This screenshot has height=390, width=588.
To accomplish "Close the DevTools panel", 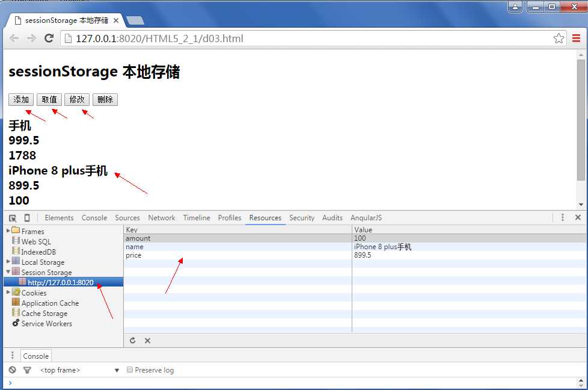I will (578, 217).
